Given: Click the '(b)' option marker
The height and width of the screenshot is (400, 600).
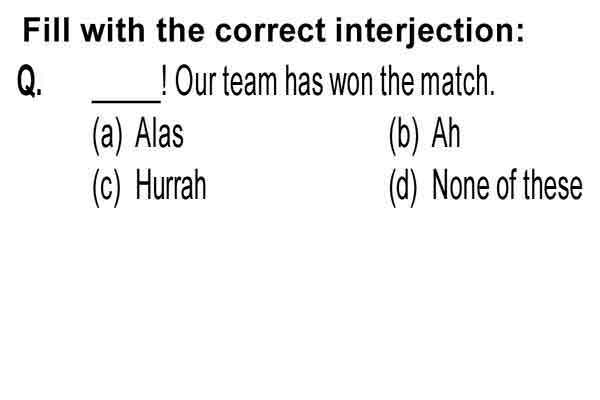Looking at the screenshot, I should 404,136.
